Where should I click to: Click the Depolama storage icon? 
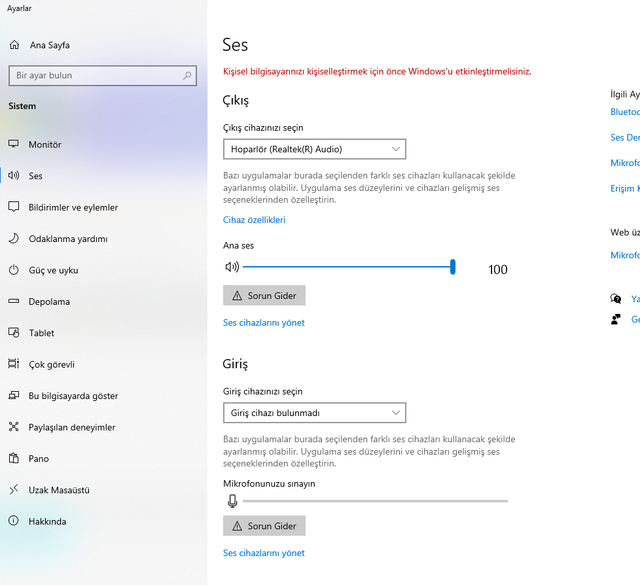14,301
